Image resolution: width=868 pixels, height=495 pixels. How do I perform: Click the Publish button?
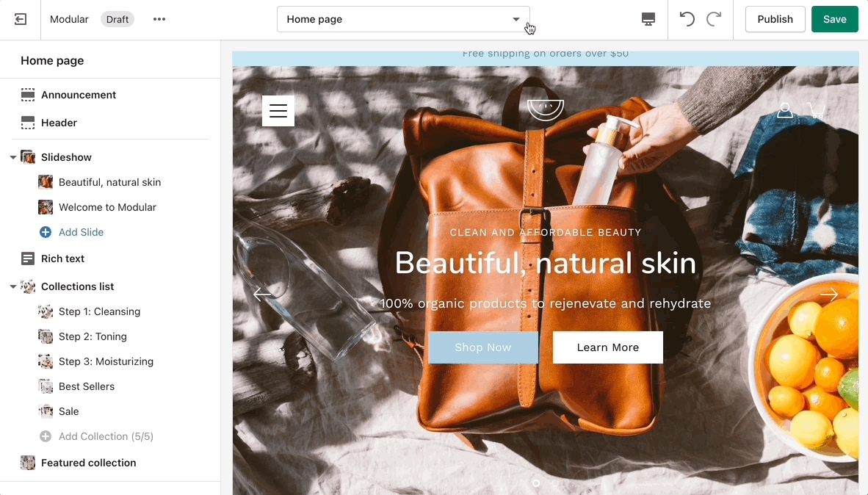[775, 20]
